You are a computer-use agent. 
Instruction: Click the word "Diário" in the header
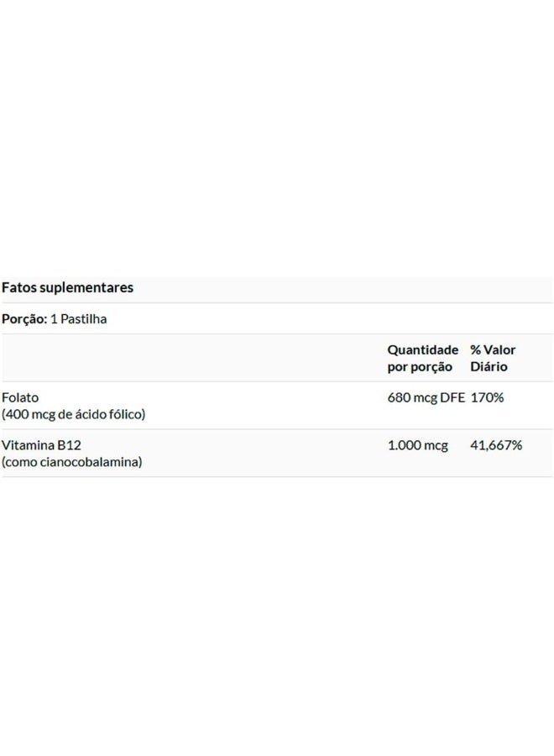(489, 367)
